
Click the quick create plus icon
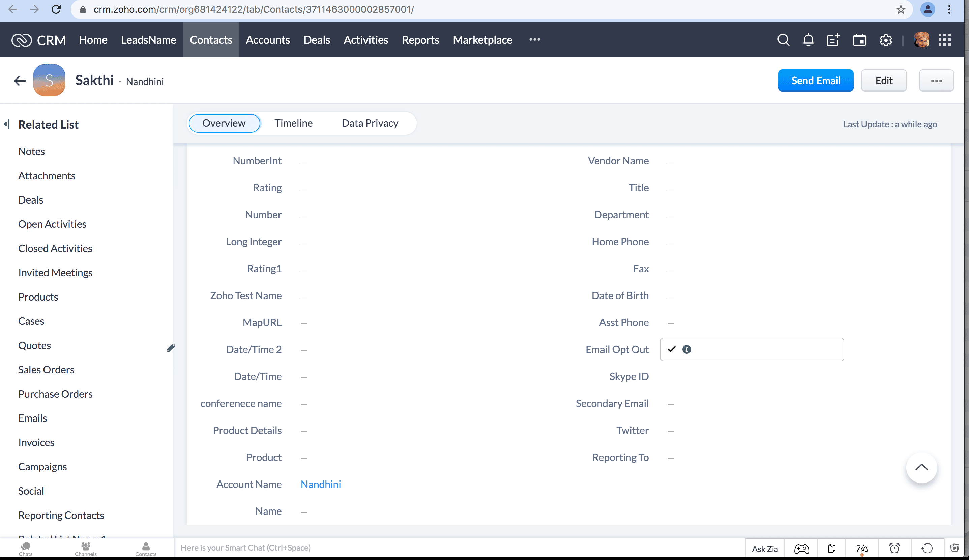click(833, 40)
